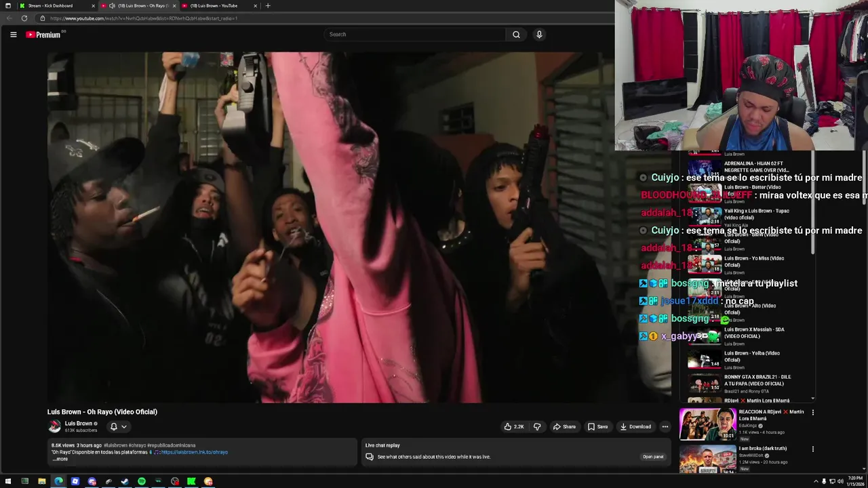Screen dimensions: 868x488
Task: Open Microsoft Edge from taskbar
Action: click(58, 481)
